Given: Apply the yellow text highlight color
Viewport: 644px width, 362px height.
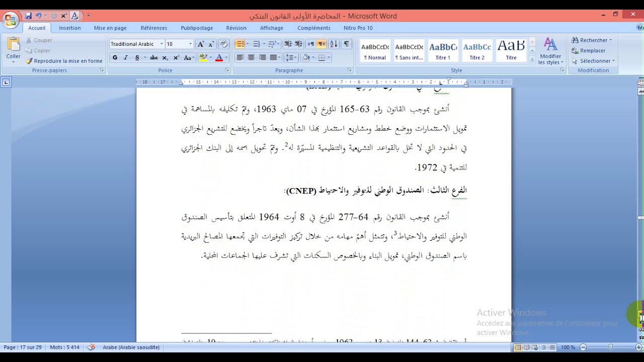Looking at the screenshot, I should pyautogui.click(x=203, y=58).
